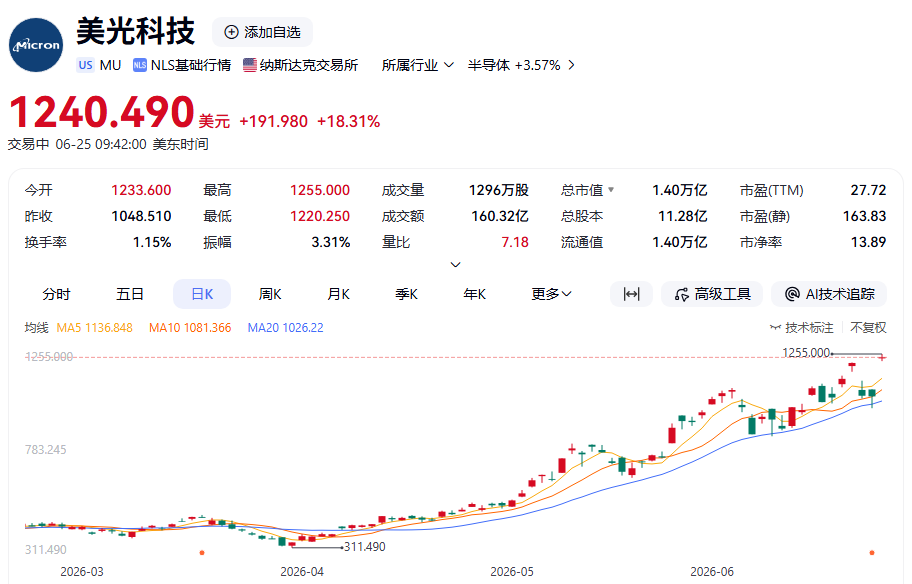This screenshot has height=584, width=912.
Task: Click the +18.31% change percentage
Action: pos(348,122)
